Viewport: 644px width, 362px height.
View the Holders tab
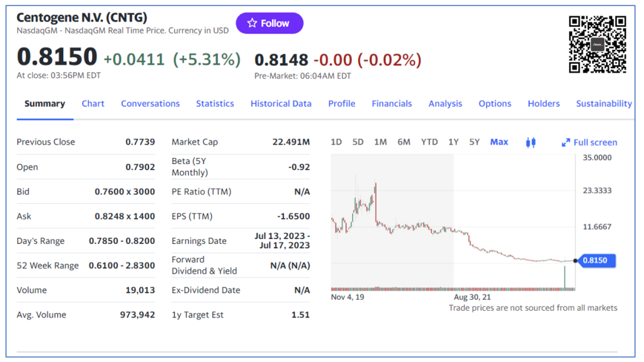[x=543, y=104]
